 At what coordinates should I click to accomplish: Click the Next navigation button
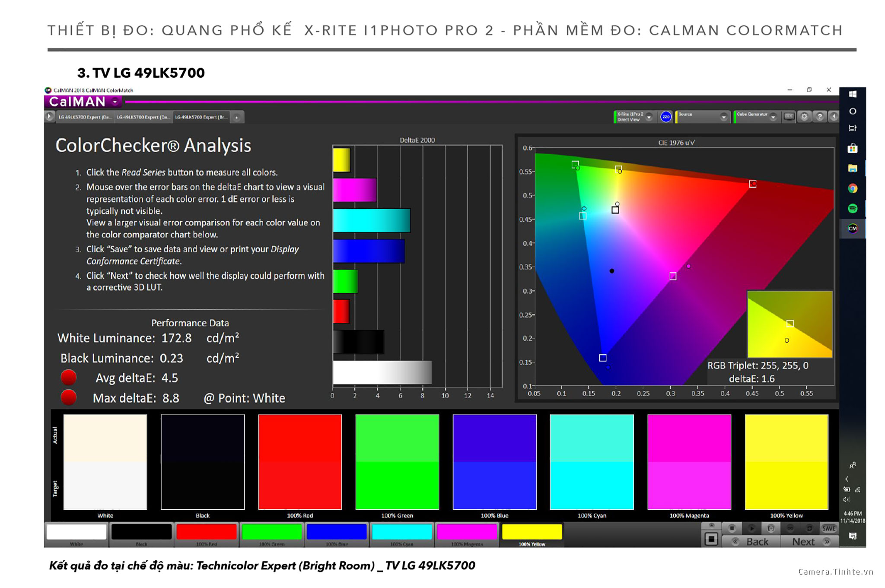(810, 541)
